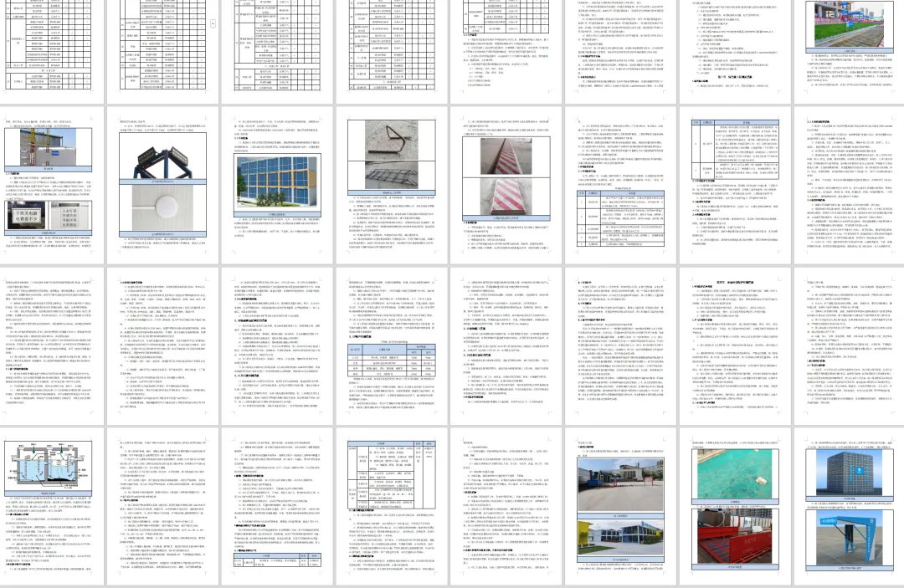
Task: Select the steel rebar ladder rack photo
Action: click(391, 176)
